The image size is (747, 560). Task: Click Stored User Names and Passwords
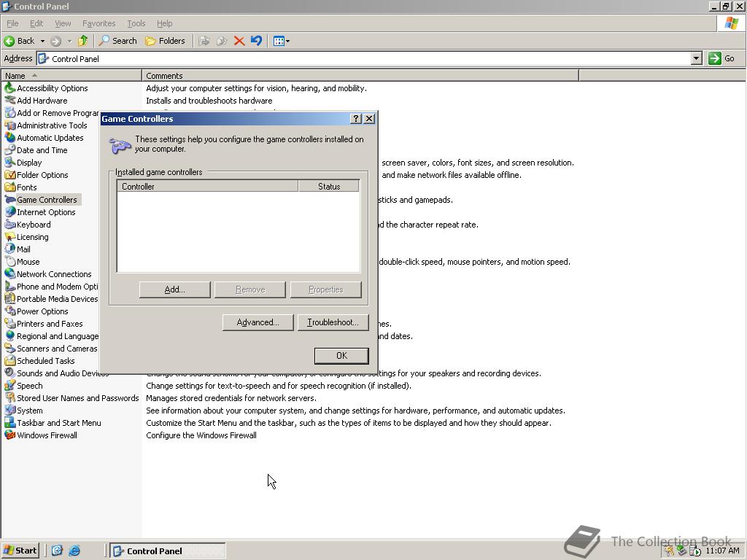point(77,397)
